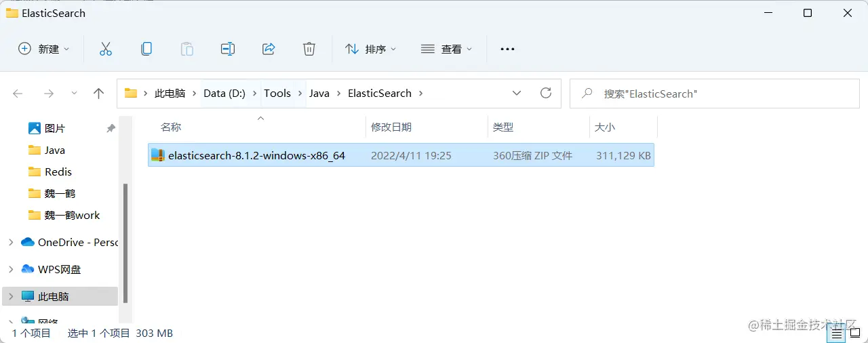Open the three-dots more options menu

coord(507,49)
